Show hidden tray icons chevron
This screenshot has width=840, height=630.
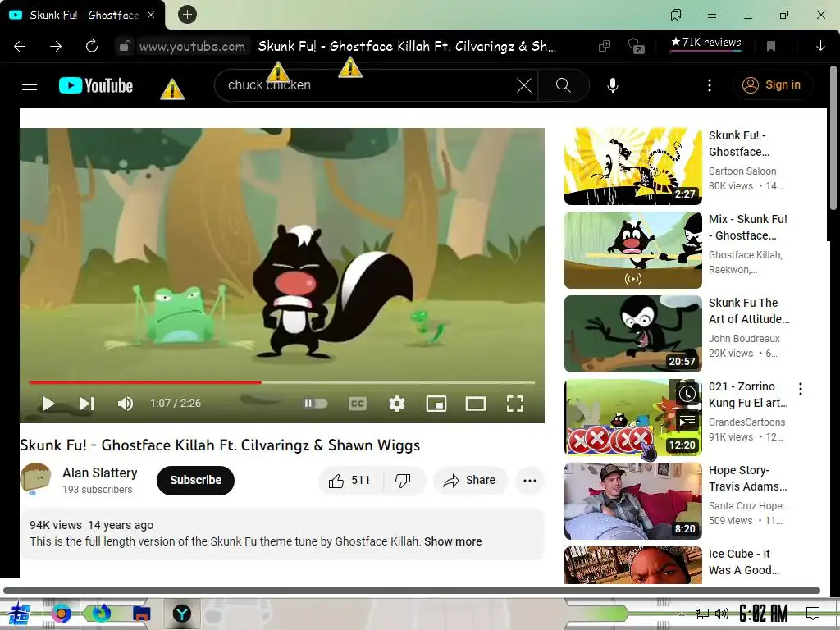tap(682, 614)
